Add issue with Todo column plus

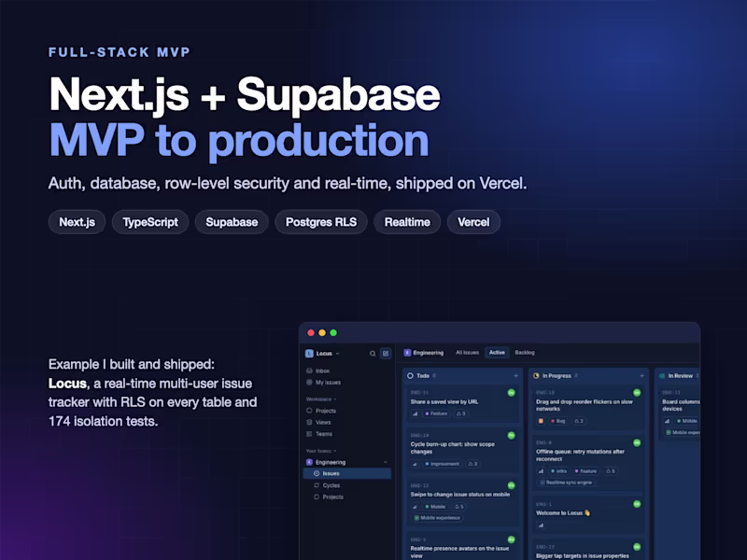tap(515, 376)
